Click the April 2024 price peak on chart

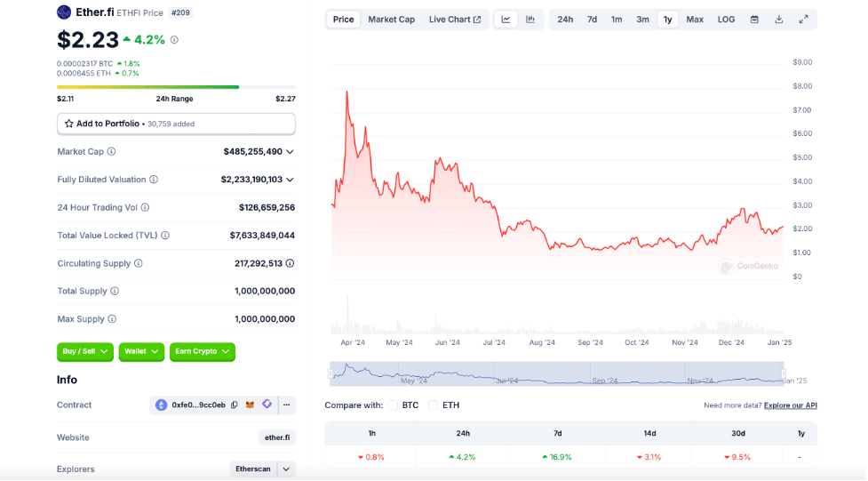click(347, 92)
